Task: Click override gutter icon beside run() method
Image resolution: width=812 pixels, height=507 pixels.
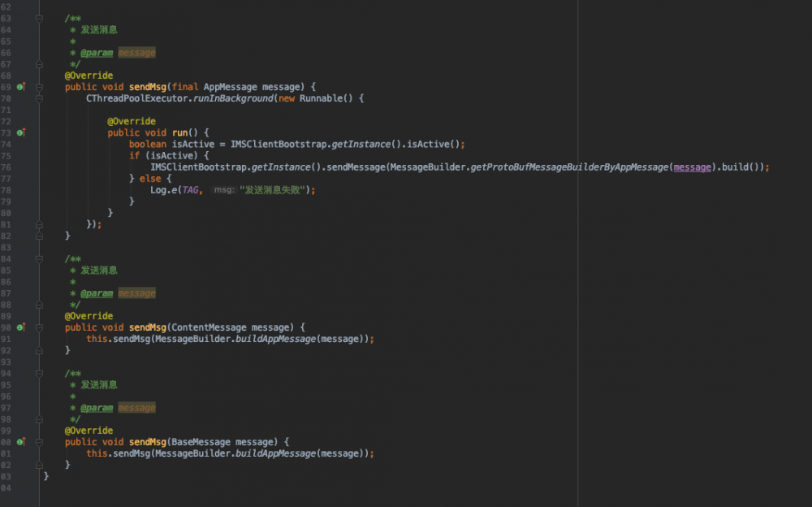Action: [x=21, y=132]
